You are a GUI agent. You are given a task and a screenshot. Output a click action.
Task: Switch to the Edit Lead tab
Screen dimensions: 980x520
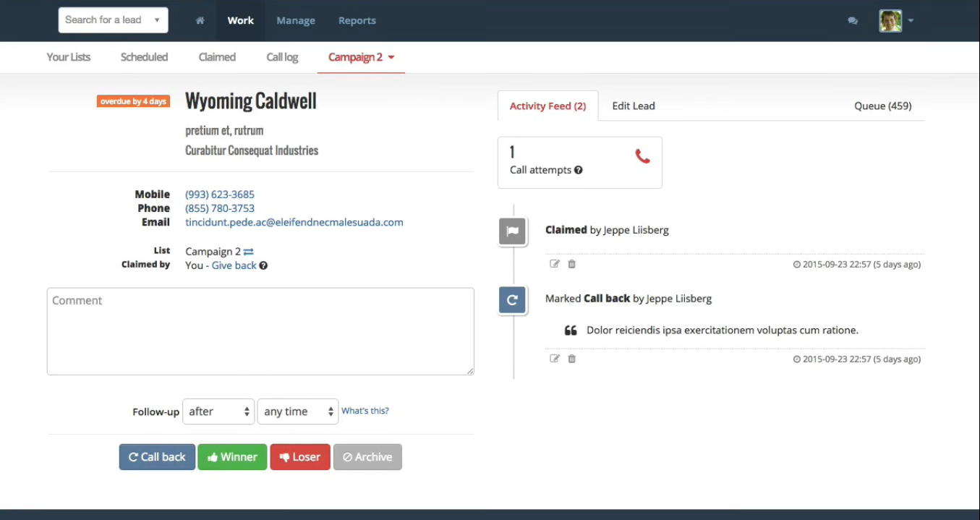click(634, 106)
